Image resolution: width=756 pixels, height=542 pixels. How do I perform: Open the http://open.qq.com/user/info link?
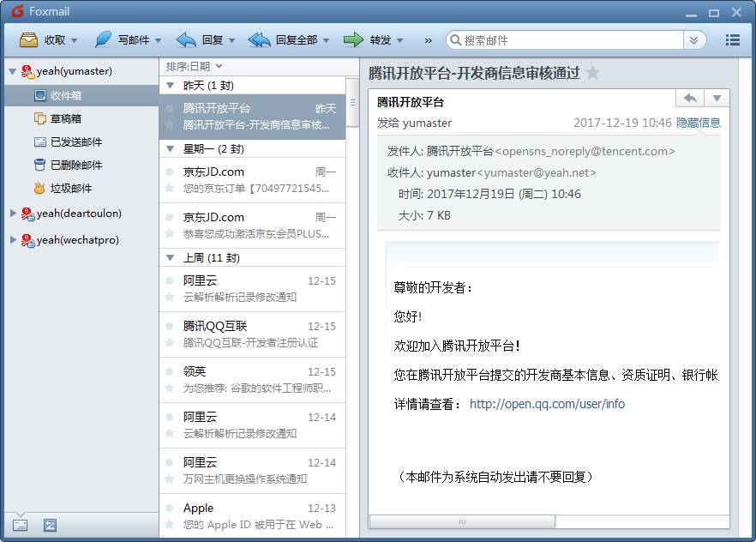[547, 404]
